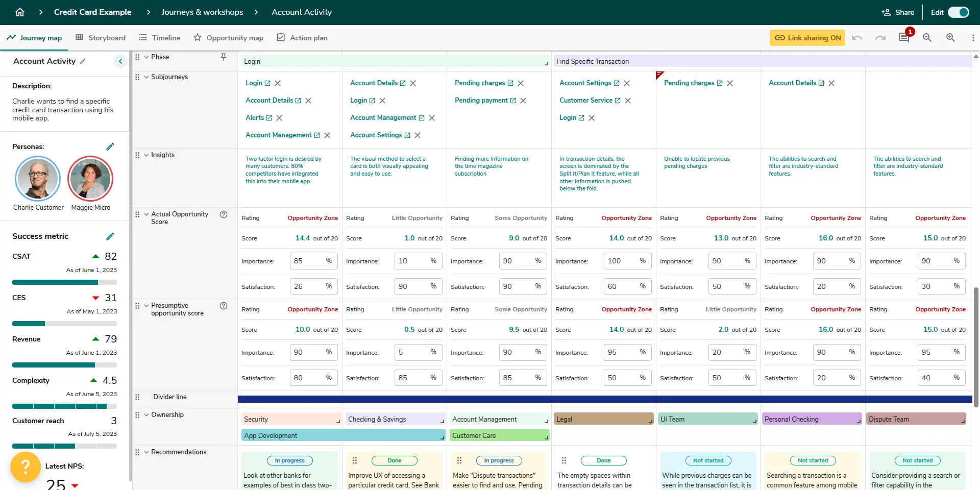Switch to the Storyboard tab

click(107, 37)
